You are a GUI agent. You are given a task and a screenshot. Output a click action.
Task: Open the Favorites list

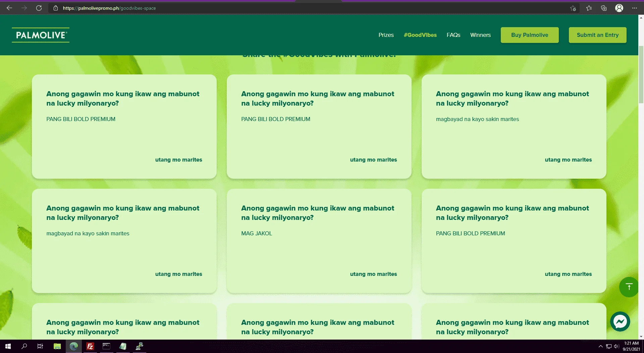[589, 8]
